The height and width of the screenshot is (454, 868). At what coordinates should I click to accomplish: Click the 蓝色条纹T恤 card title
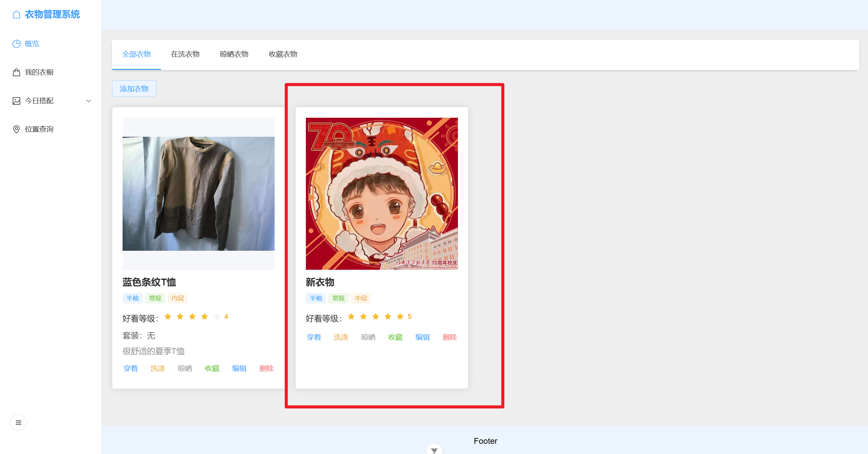tap(149, 282)
